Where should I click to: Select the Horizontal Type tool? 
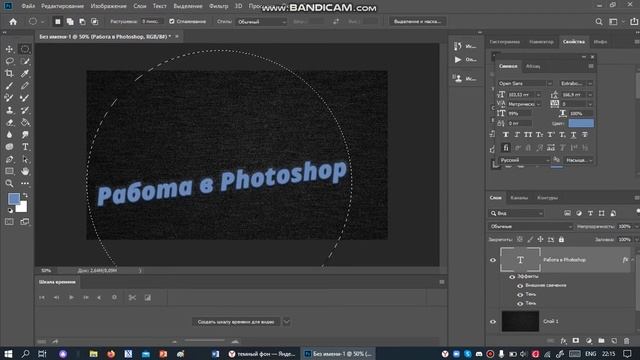click(25, 147)
